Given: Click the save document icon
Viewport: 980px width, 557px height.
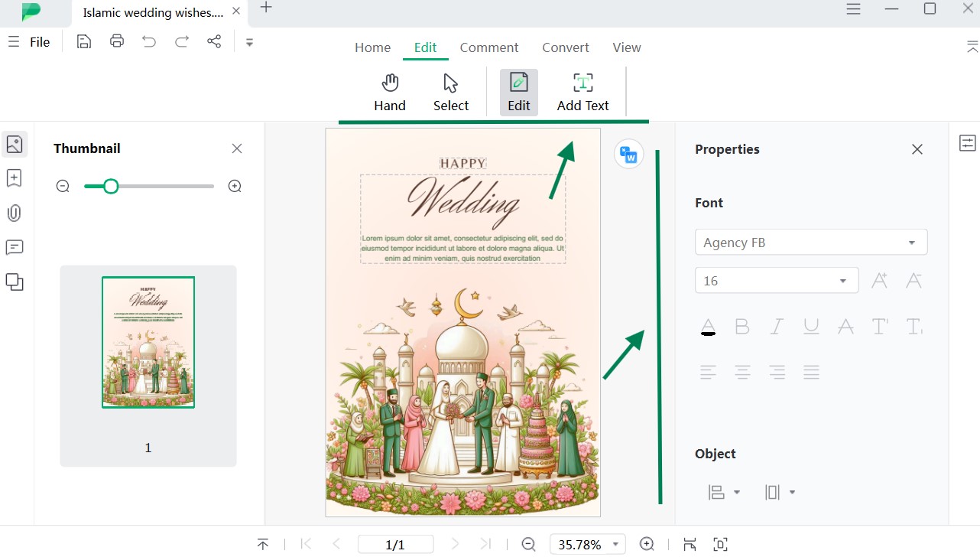Looking at the screenshot, I should point(84,41).
